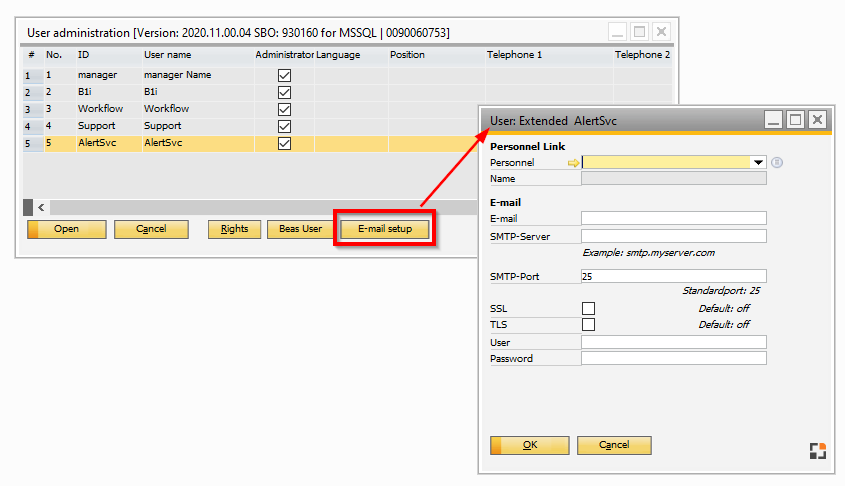This screenshot has width=845, height=486.
Task: Enable the SSL checkbox
Action: click(588, 309)
